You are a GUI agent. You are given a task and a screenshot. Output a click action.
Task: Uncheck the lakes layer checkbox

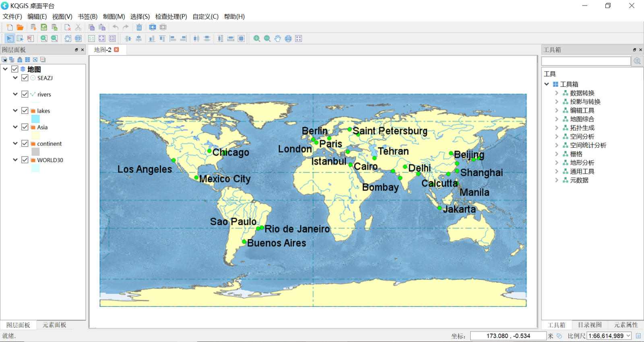[25, 111]
